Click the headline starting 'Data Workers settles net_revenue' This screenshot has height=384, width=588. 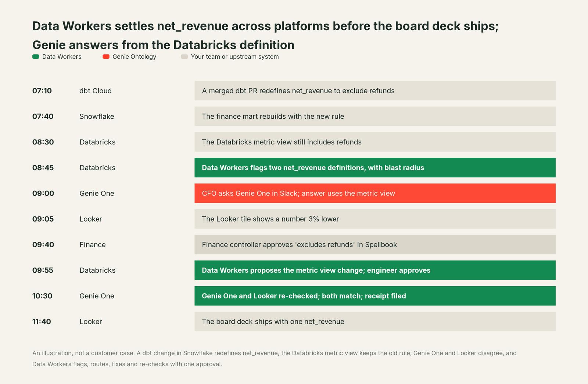[x=265, y=26]
